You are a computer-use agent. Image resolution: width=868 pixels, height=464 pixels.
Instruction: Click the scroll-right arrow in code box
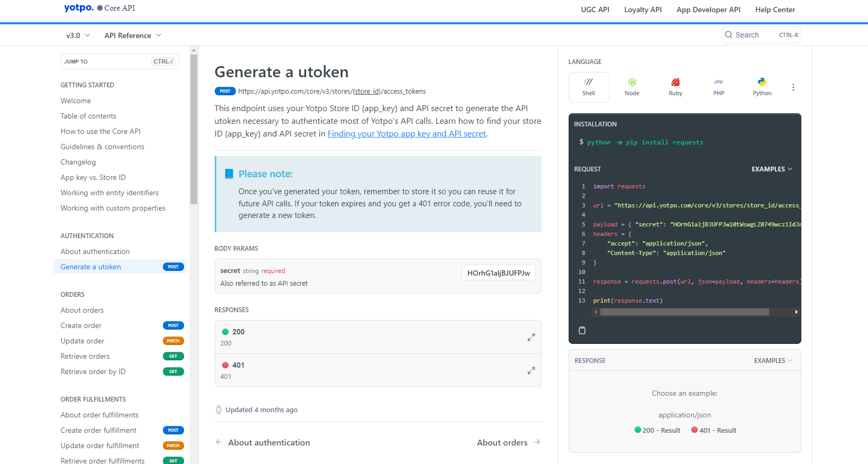pyautogui.click(x=796, y=312)
